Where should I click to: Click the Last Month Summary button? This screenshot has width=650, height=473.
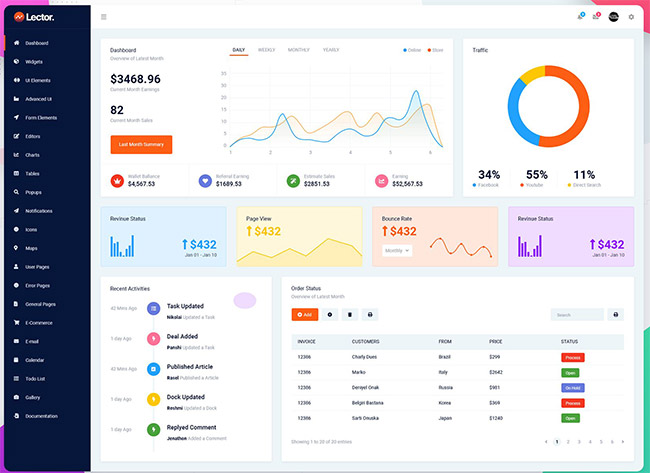(x=141, y=144)
